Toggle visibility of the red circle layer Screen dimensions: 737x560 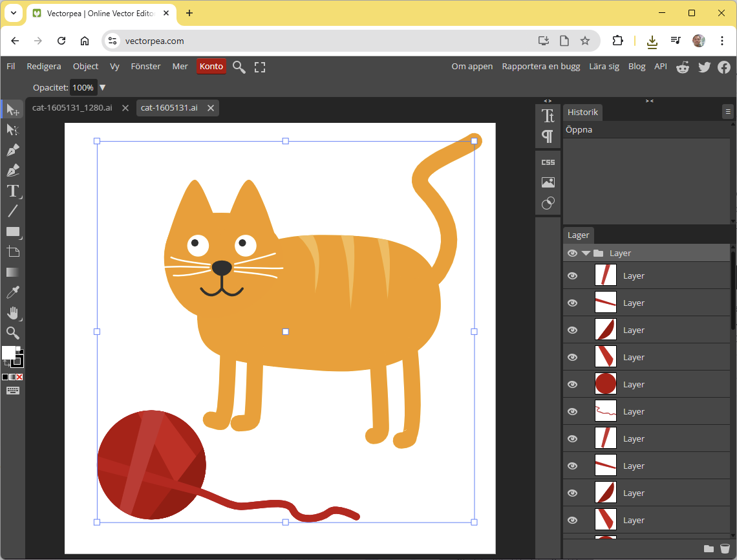click(572, 383)
